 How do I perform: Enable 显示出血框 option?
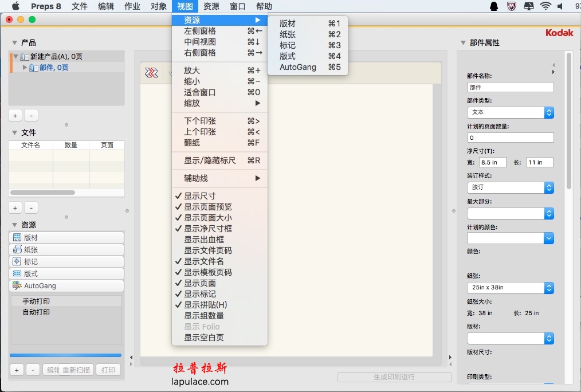click(x=204, y=240)
